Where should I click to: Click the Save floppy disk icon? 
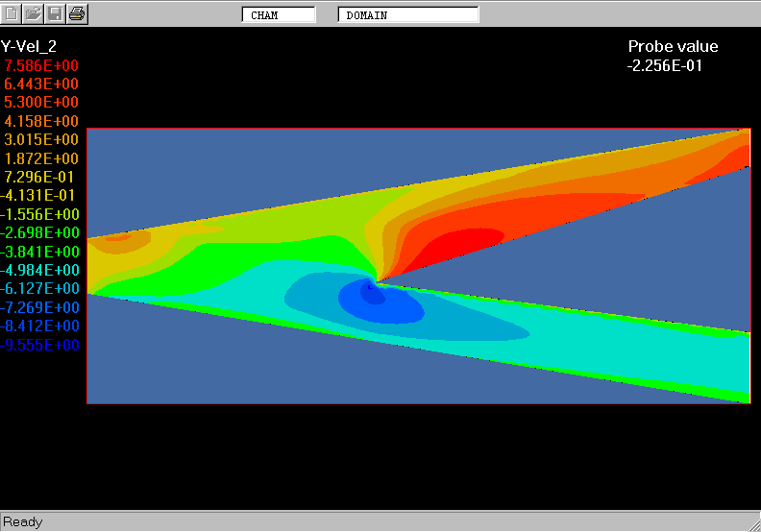(56, 13)
